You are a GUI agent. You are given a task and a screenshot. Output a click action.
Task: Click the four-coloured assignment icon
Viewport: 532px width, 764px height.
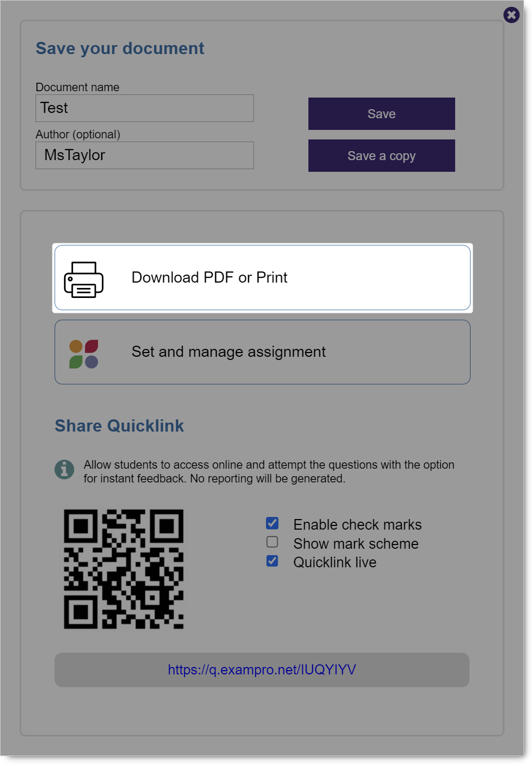[84, 354]
